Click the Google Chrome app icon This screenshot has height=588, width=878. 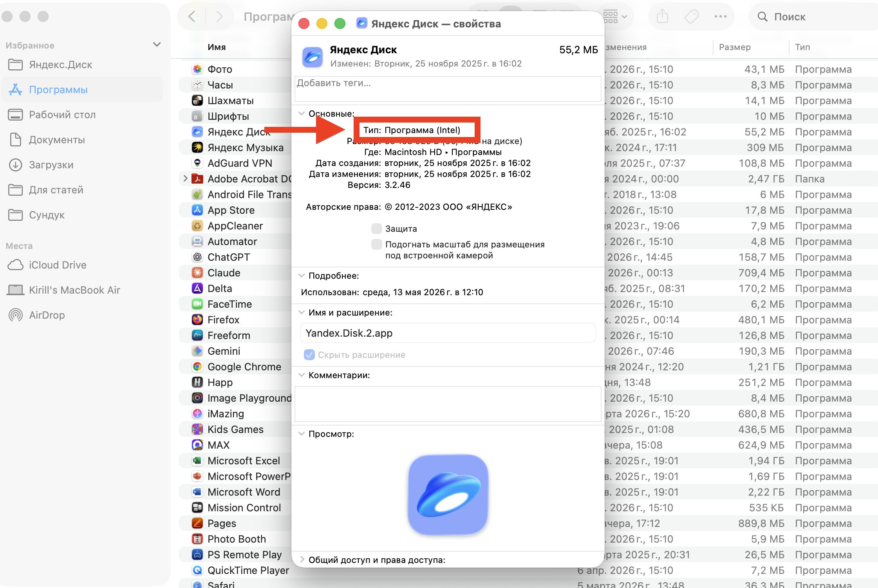click(x=197, y=367)
